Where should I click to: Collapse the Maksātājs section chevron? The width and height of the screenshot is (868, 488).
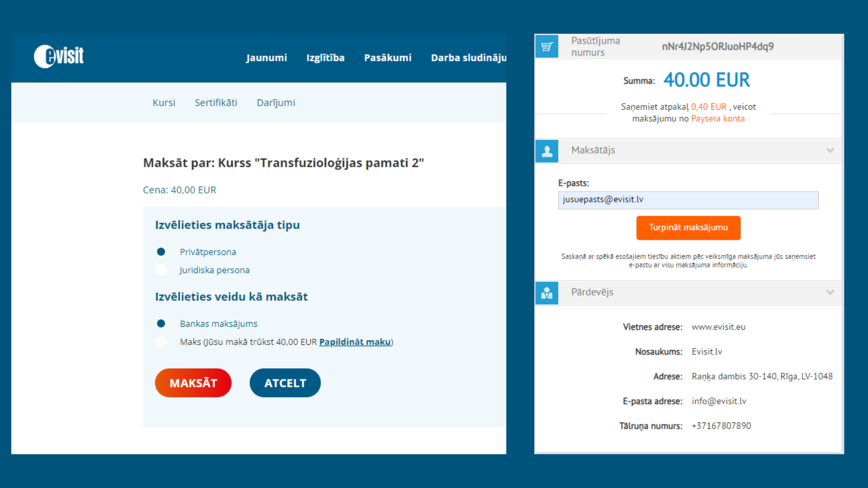(830, 150)
